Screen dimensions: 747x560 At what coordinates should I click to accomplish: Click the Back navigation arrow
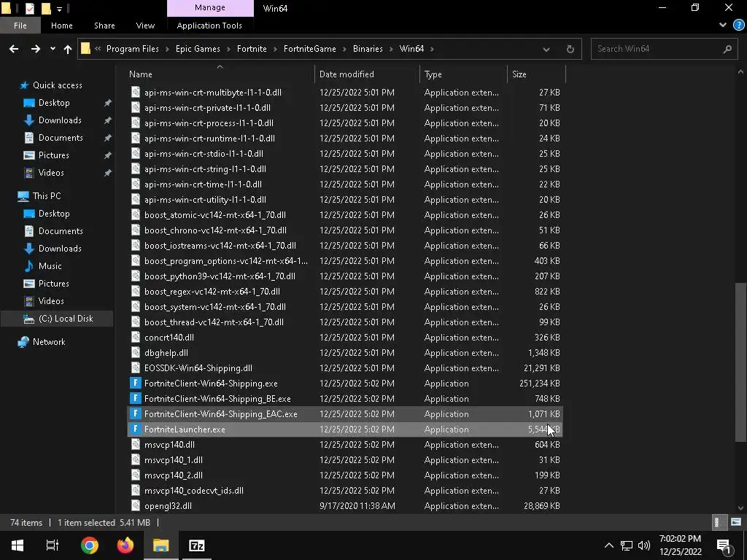point(14,49)
